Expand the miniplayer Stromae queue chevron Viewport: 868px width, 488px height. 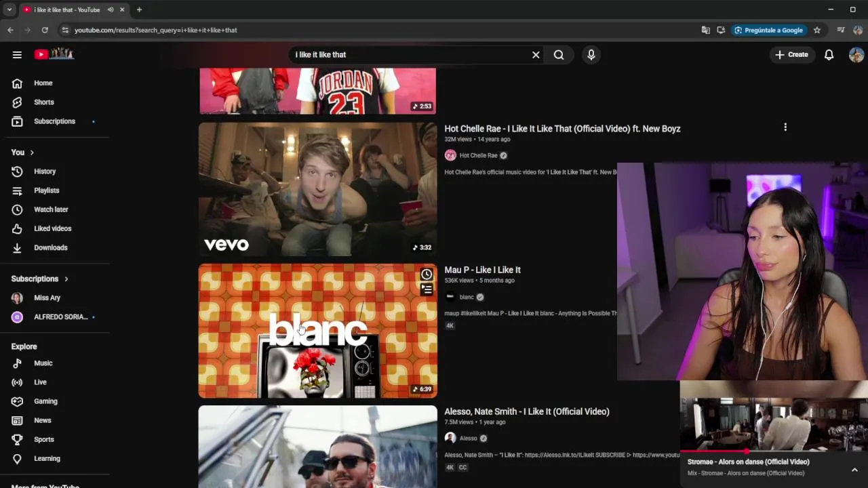[854, 470]
